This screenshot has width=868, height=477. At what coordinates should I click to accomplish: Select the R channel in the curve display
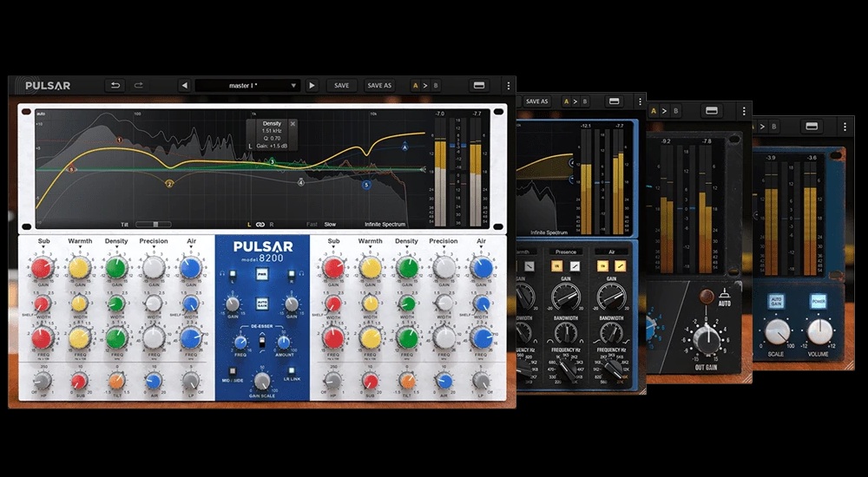272,224
